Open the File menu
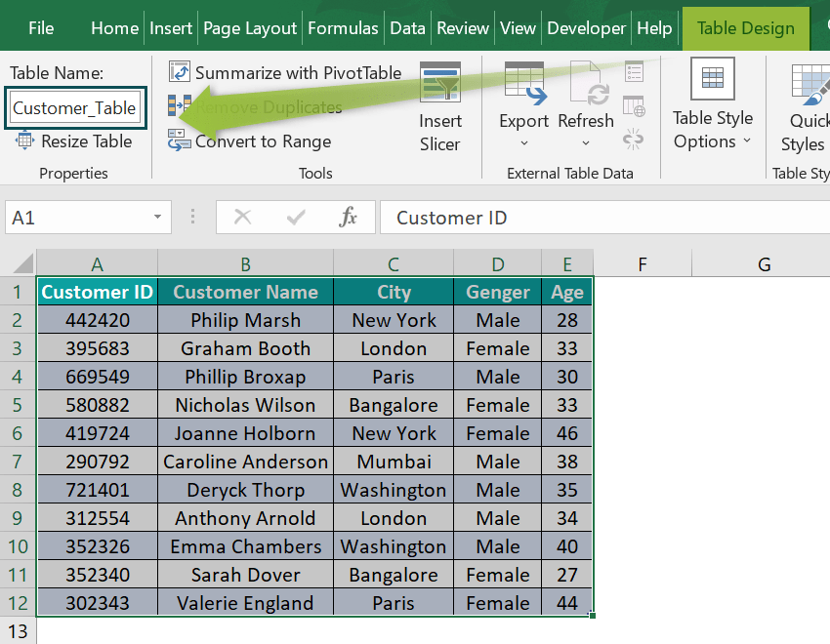The image size is (830, 644). (41, 28)
